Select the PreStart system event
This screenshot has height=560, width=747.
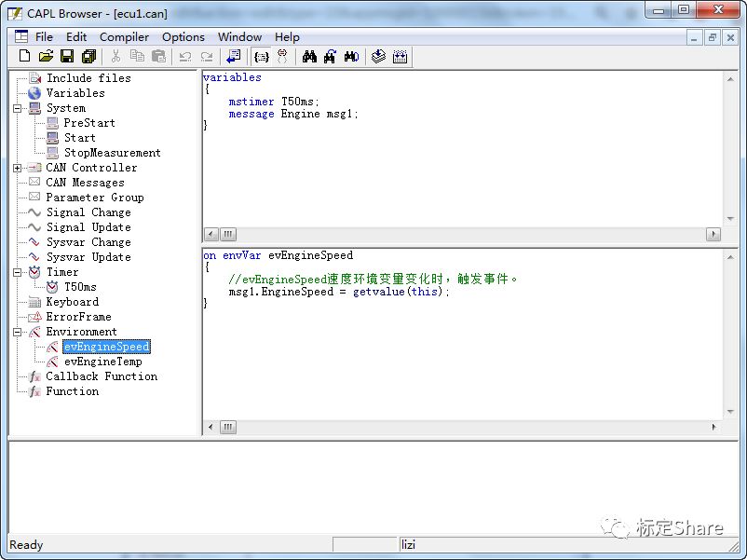(89, 123)
